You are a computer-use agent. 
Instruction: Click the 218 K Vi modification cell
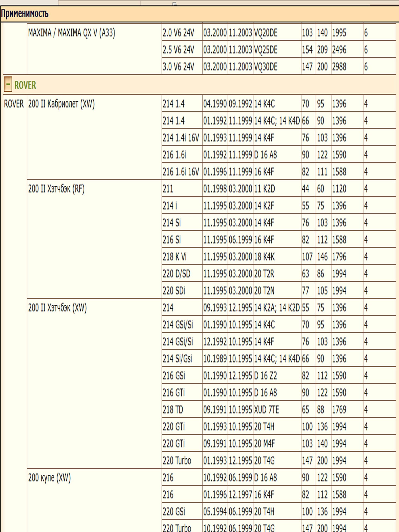click(x=175, y=257)
